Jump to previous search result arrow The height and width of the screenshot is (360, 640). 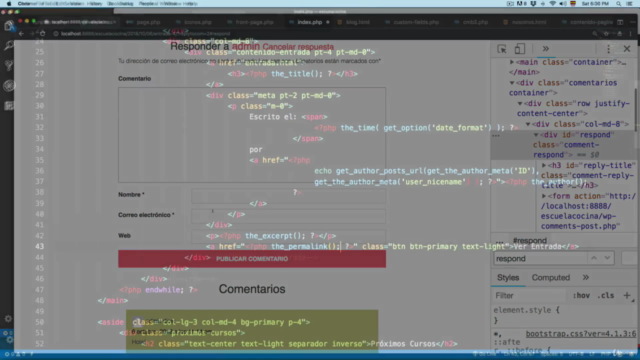point(594,258)
